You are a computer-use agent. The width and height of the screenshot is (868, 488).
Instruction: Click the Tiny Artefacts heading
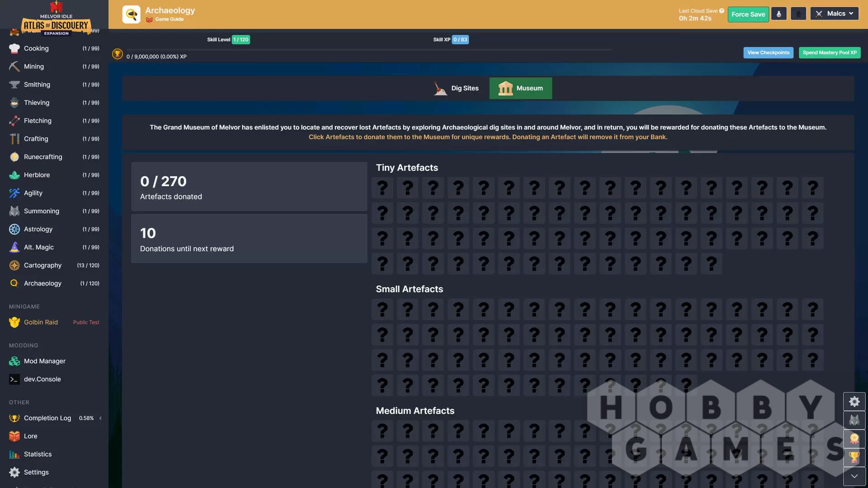pos(407,168)
